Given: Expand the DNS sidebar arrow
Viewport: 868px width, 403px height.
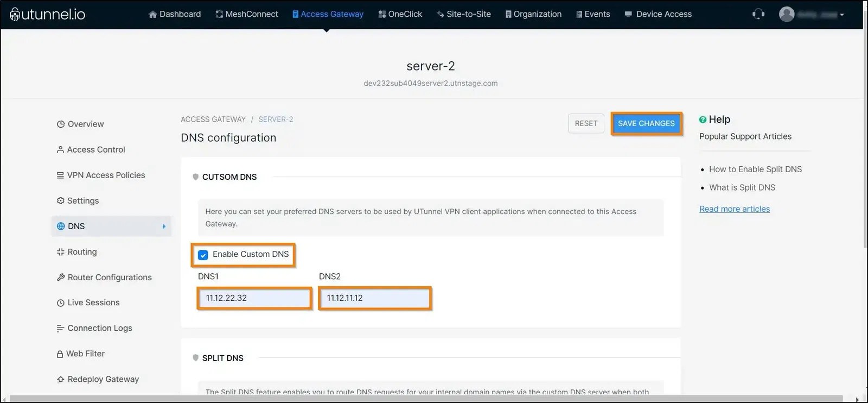Looking at the screenshot, I should [x=164, y=226].
